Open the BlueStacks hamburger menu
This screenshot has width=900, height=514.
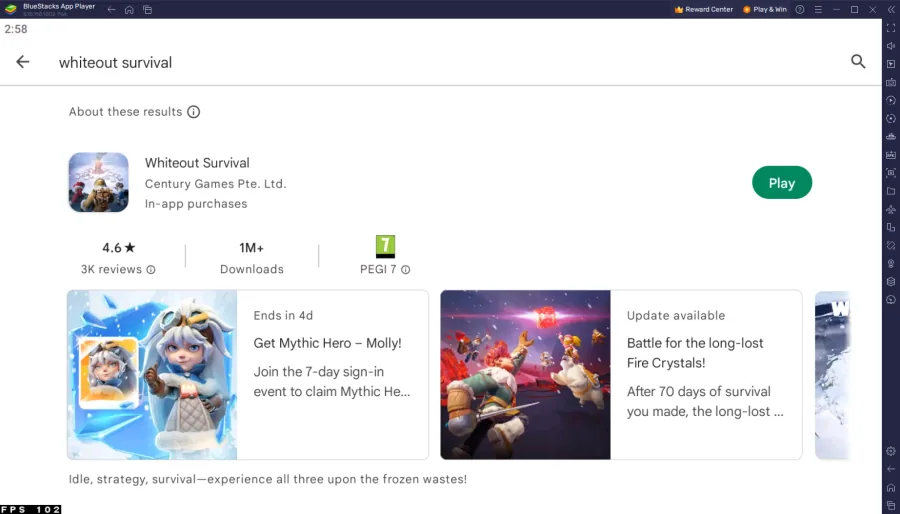818,10
